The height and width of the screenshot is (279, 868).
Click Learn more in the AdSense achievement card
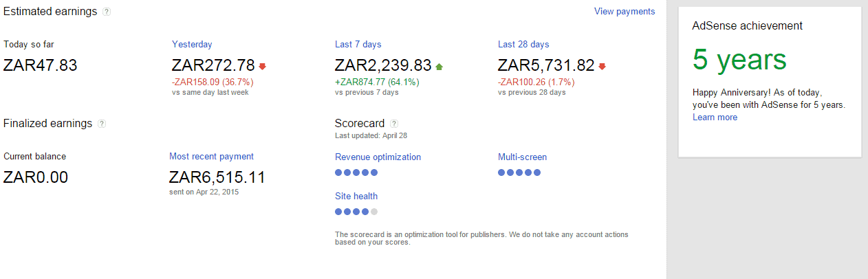click(x=715, y=117)
